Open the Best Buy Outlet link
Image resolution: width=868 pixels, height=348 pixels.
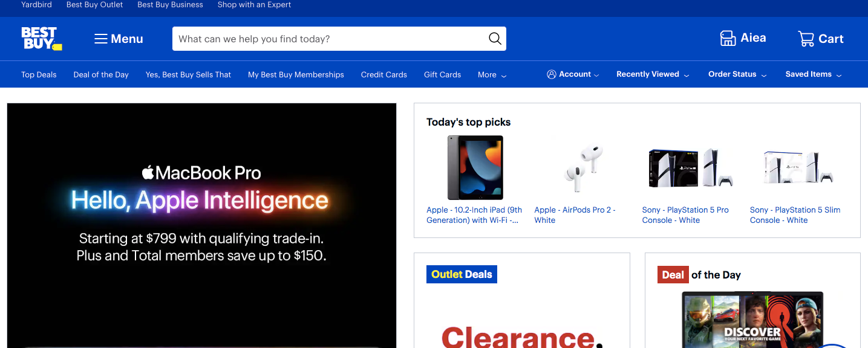click(94, 5)
